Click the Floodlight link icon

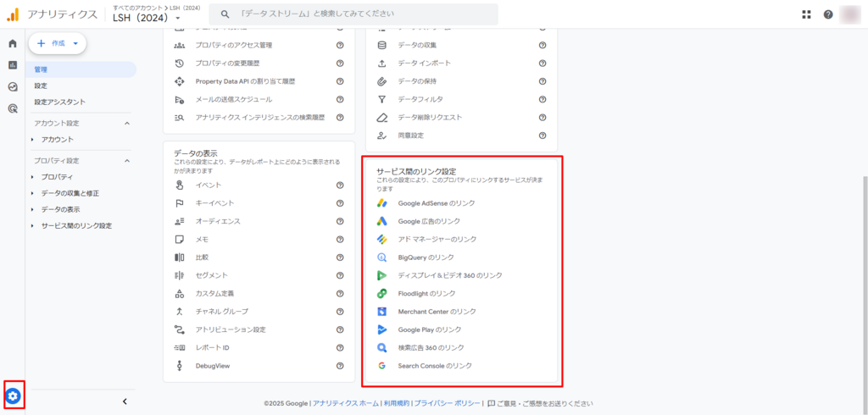[x=381, y=293]
